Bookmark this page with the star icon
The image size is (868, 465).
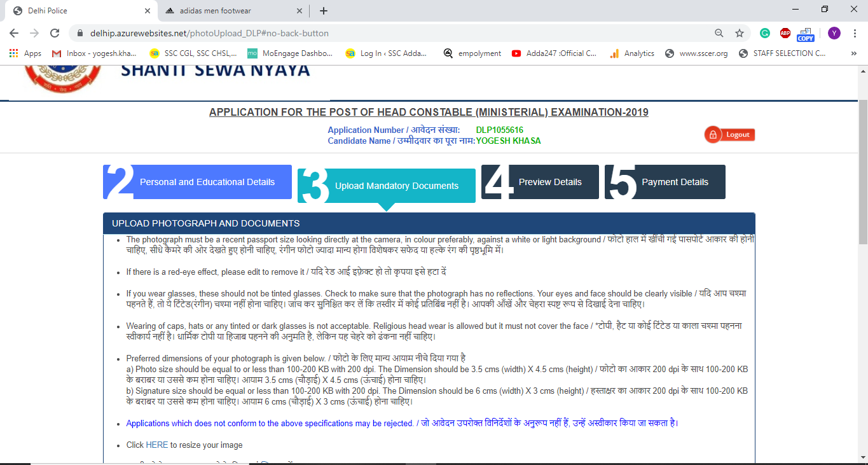(740, 33)
